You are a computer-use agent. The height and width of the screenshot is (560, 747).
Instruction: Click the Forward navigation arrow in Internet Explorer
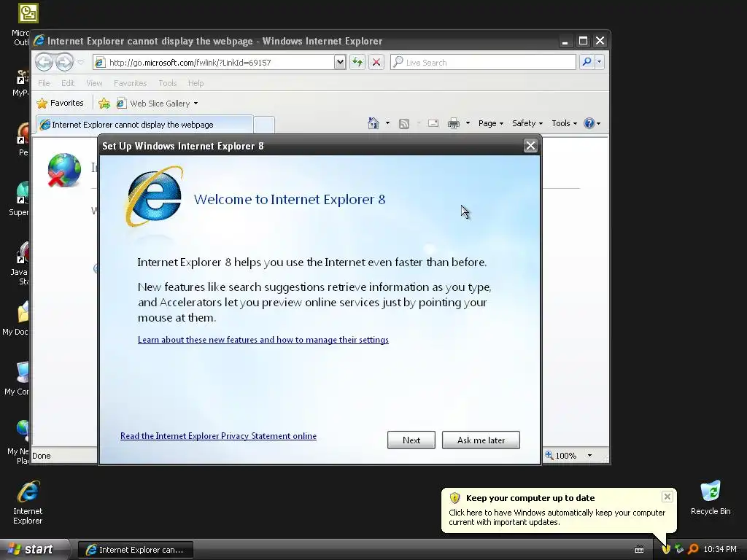click(64, 62)
